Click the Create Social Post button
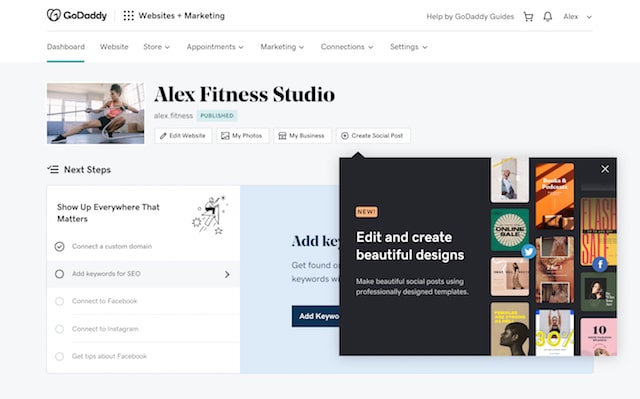The height and width of the screenshot is (399, 640). [x=373, y=135]
